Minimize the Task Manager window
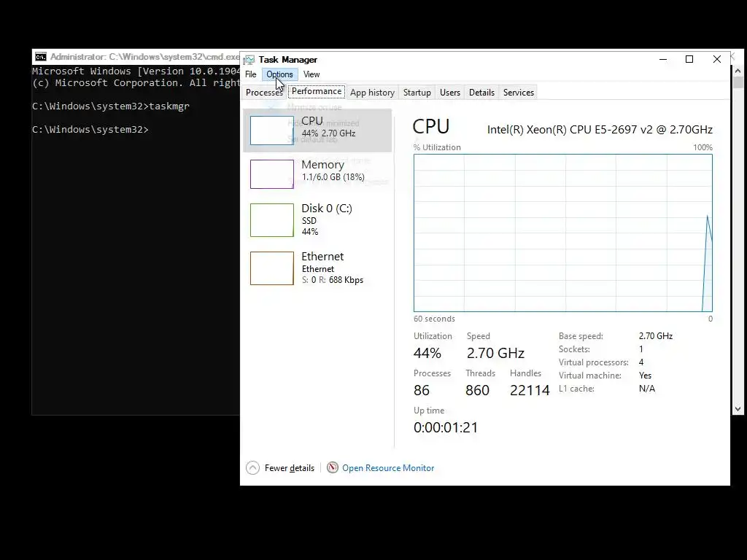 tap(662, 60)
